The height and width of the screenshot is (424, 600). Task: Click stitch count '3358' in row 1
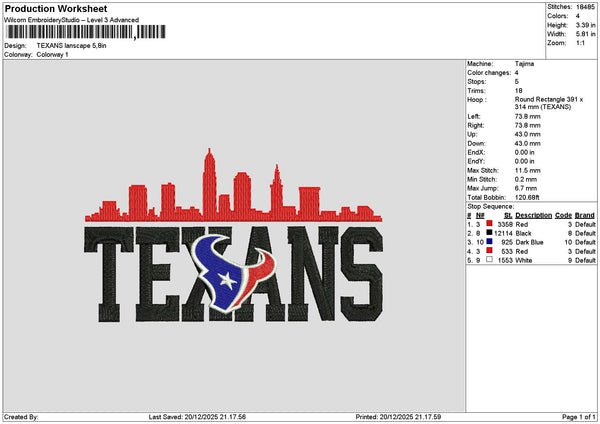tap(505, 224)
